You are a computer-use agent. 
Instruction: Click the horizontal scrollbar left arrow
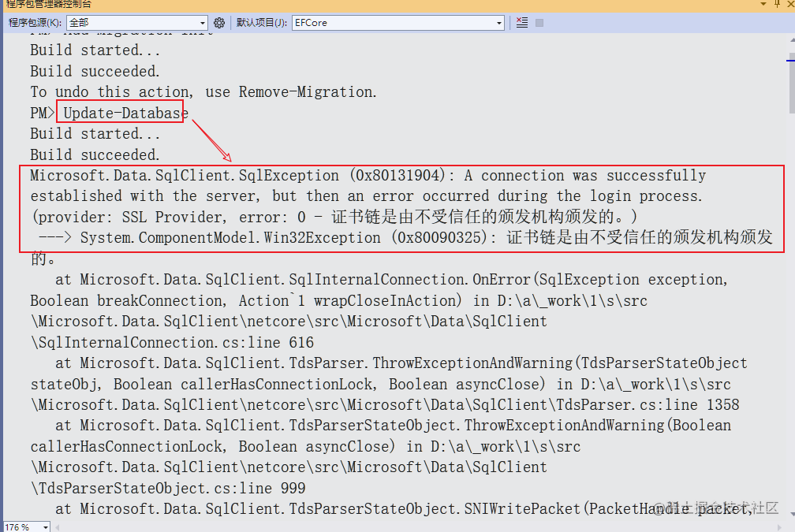tap(57, 527)
